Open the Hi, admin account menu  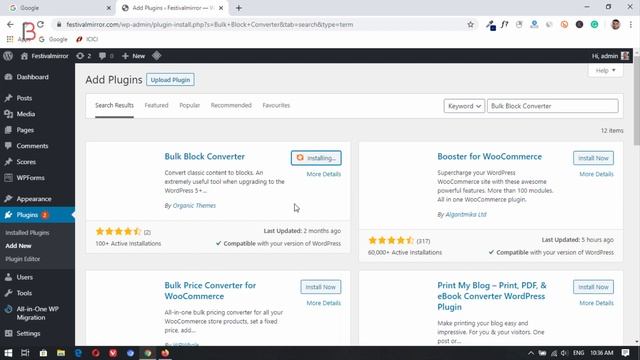[610, 56]
